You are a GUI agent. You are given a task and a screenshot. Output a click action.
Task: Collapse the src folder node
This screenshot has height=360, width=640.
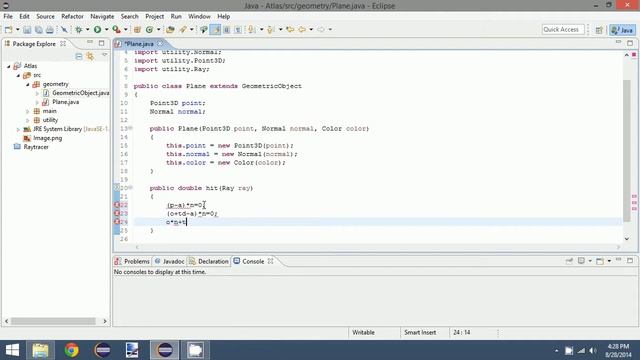tap(18, 76)
